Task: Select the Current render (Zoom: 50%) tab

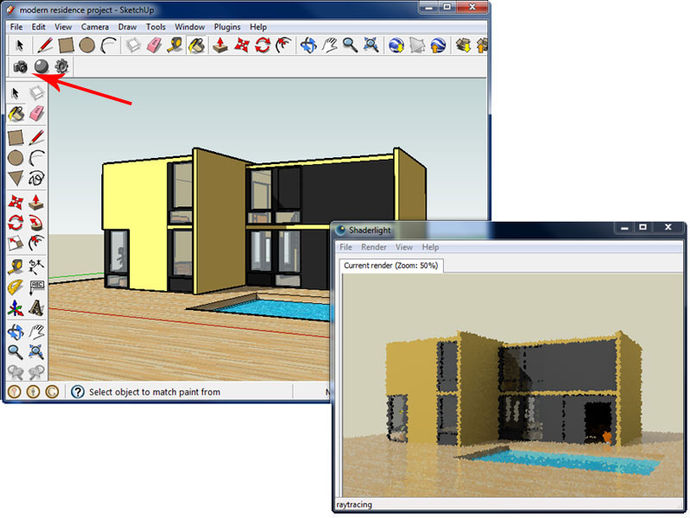Action: [391, 265]
